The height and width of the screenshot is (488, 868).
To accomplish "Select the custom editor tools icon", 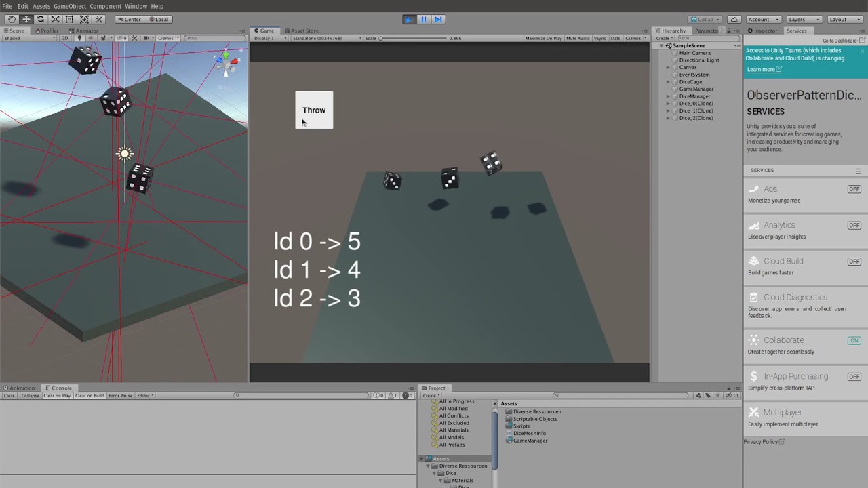I will click(98, 19).
